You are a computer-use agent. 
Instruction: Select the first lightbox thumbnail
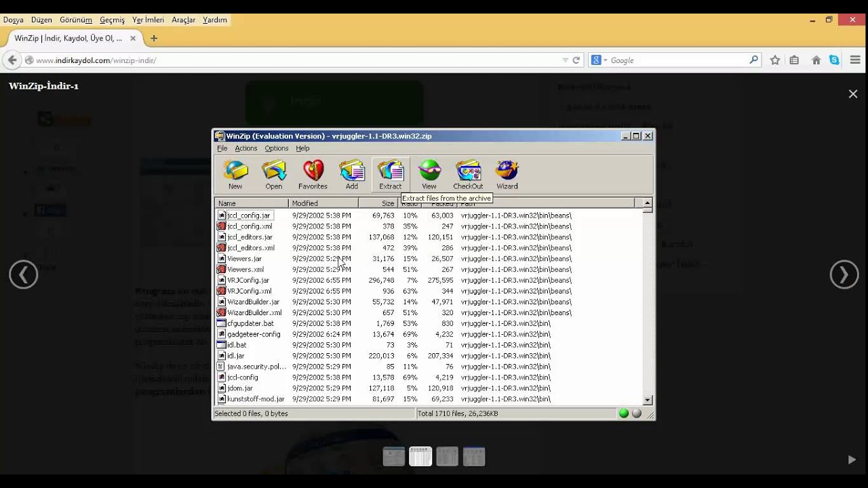(394, 457)
